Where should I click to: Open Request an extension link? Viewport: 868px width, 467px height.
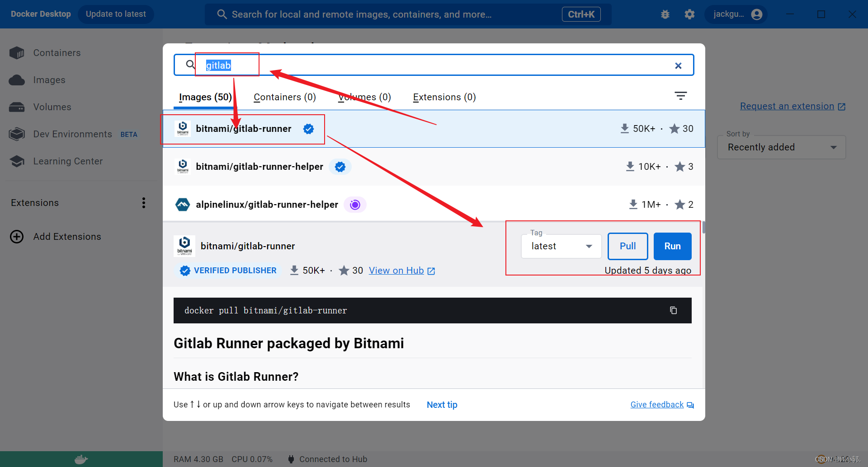pyautogui.click(x=793, y=106)
